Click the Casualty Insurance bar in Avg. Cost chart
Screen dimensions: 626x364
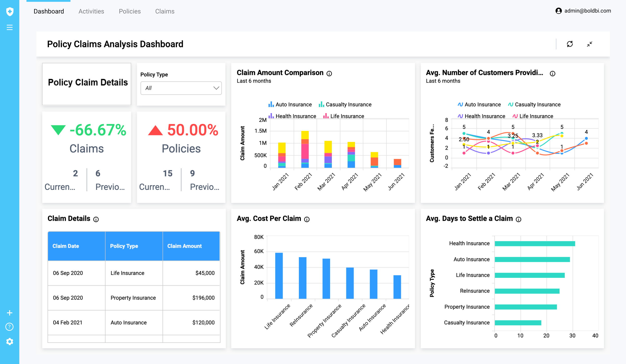click(x=350, y=283)
